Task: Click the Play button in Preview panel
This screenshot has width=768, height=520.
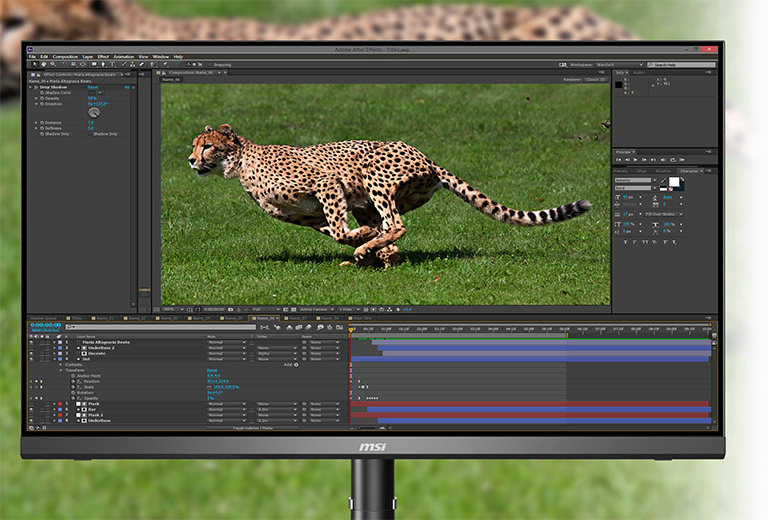Action: click(x=636, y=160)
